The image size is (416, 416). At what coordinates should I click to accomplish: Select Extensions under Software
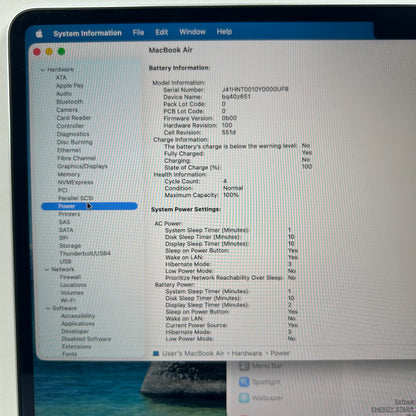click(76, 347)
